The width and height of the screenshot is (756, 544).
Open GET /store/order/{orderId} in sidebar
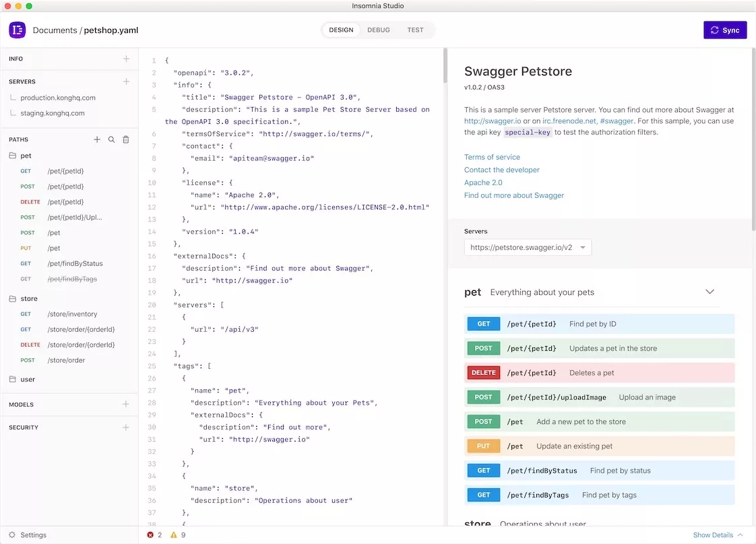coord(70,329)
